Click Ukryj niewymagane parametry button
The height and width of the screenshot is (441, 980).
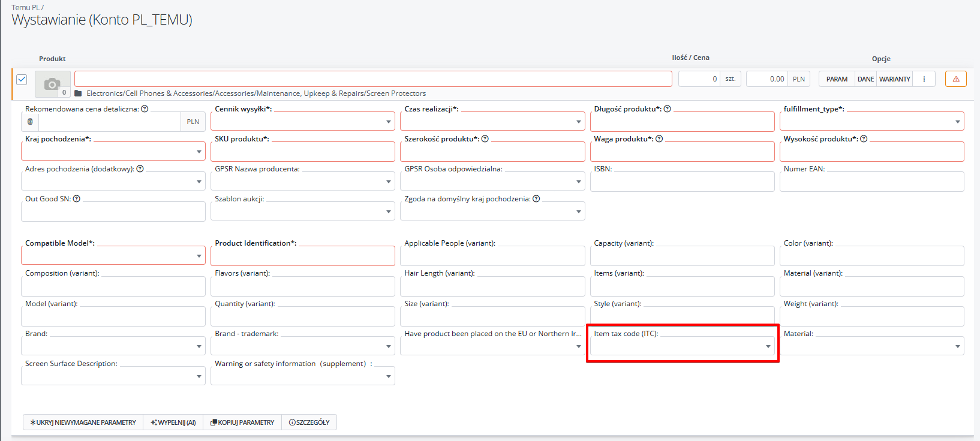[x=83, y=422]
